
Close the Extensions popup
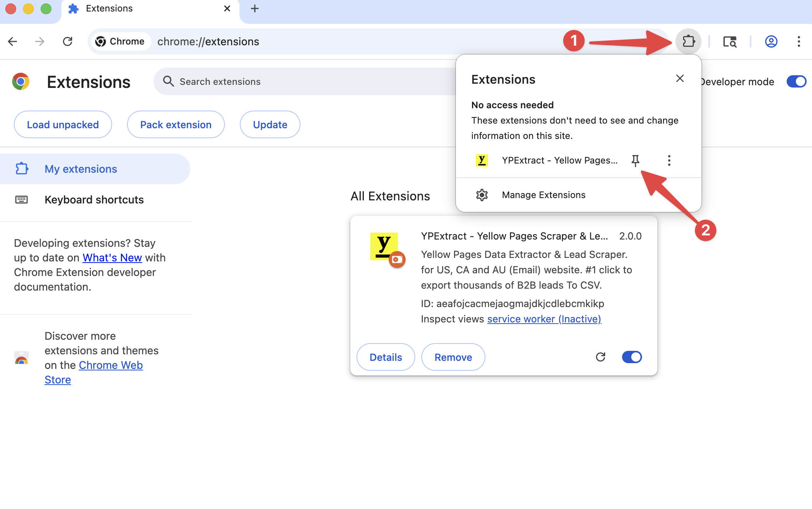click(x=680, y=79)
